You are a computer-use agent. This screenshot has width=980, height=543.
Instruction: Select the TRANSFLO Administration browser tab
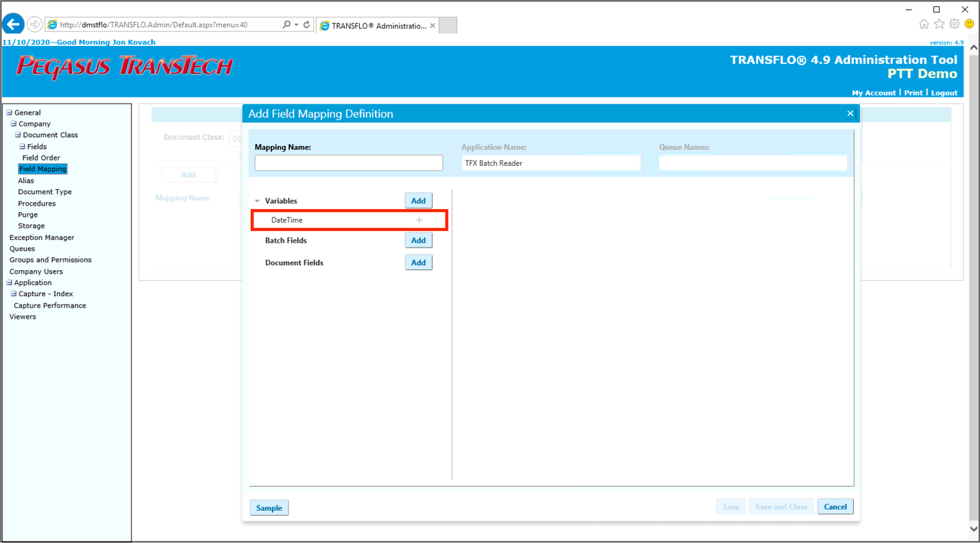click(x=378, y=26)
